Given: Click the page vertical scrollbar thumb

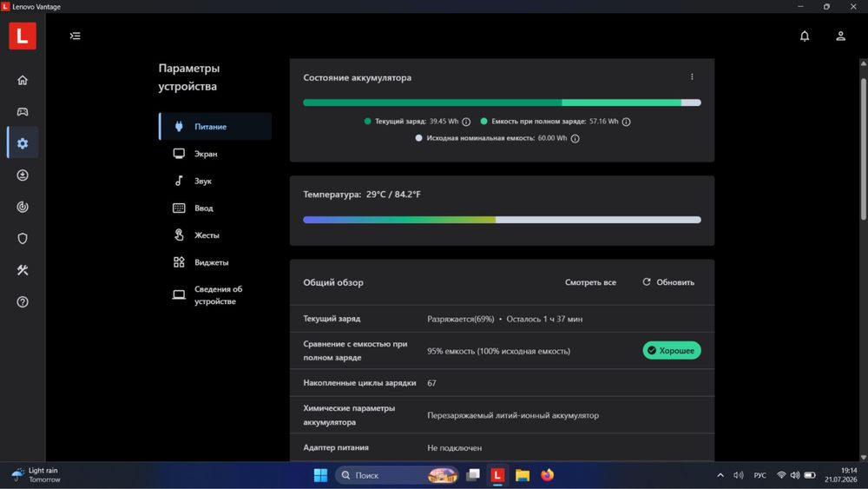Looking at the screenshot, I should pyautogui.click(x=863, y=149).
